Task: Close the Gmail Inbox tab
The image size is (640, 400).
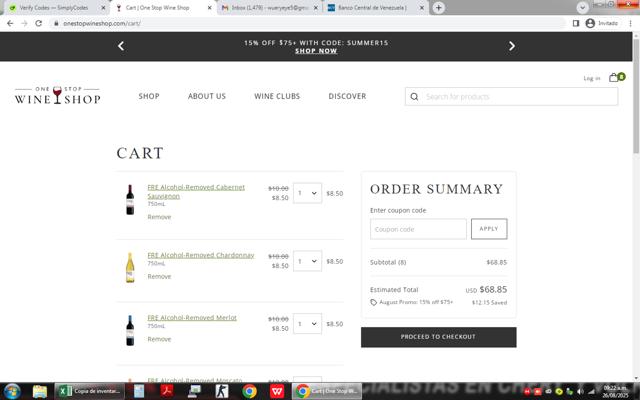Action: [x=316, y=7]
